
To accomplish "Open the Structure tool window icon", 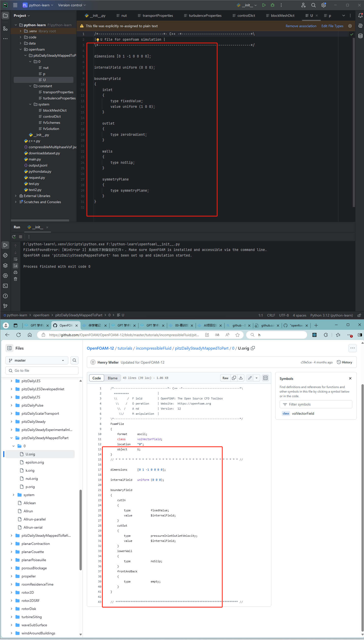I will [5, 28].
